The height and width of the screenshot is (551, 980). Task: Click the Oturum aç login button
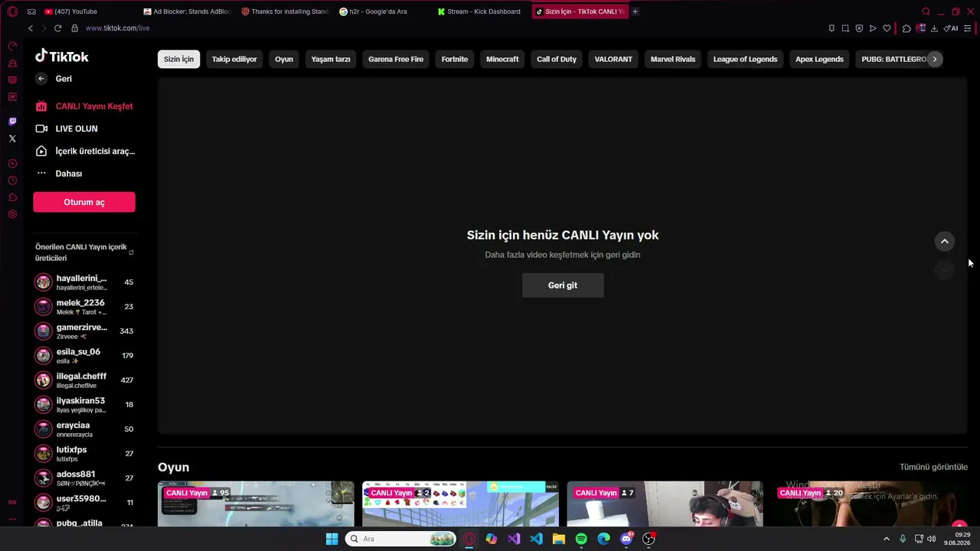tap(84, 202)
